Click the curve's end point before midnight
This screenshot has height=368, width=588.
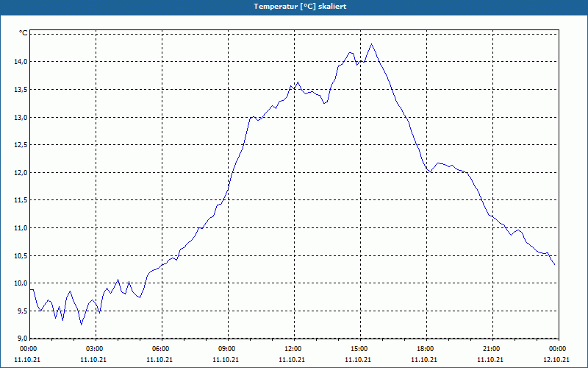tap(554, 264)
